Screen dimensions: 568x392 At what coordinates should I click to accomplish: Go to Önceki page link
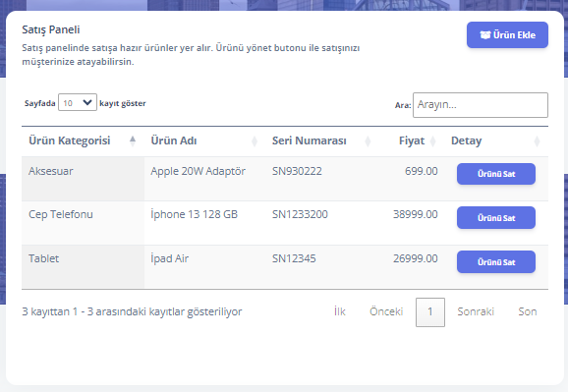tap(386, 311)
